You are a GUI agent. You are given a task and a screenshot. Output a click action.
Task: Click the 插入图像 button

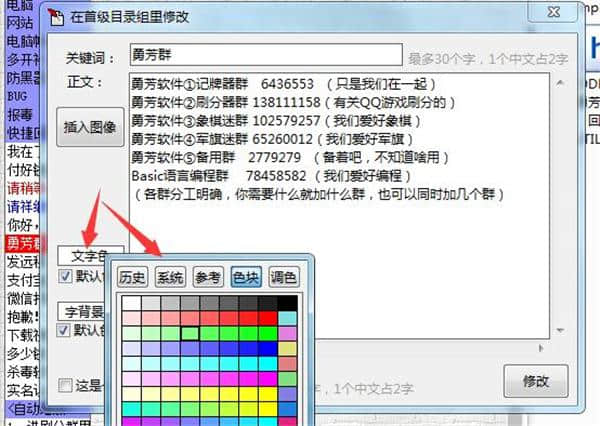90,127
